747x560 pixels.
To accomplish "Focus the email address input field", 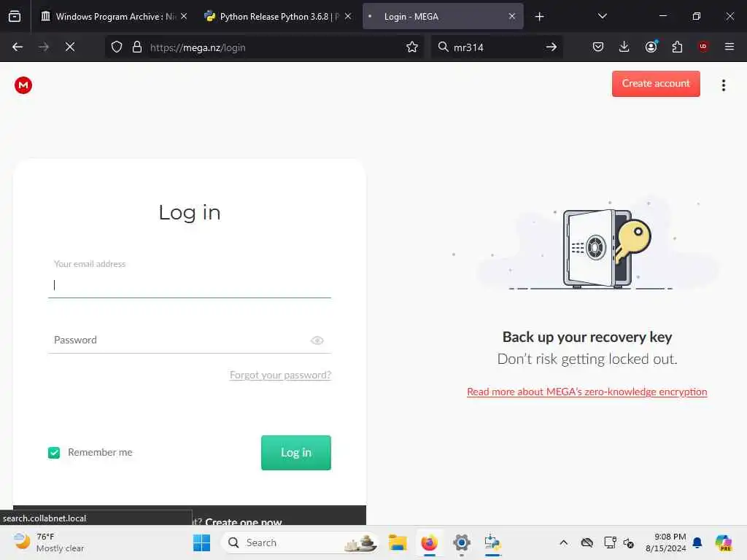I will tap(189, 285).
